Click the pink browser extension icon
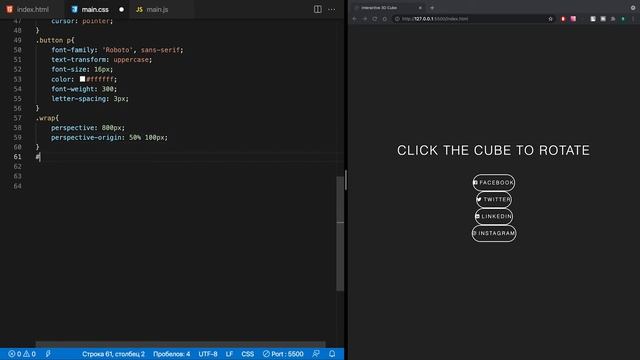The image size is (640, 360). click(573, 19)
